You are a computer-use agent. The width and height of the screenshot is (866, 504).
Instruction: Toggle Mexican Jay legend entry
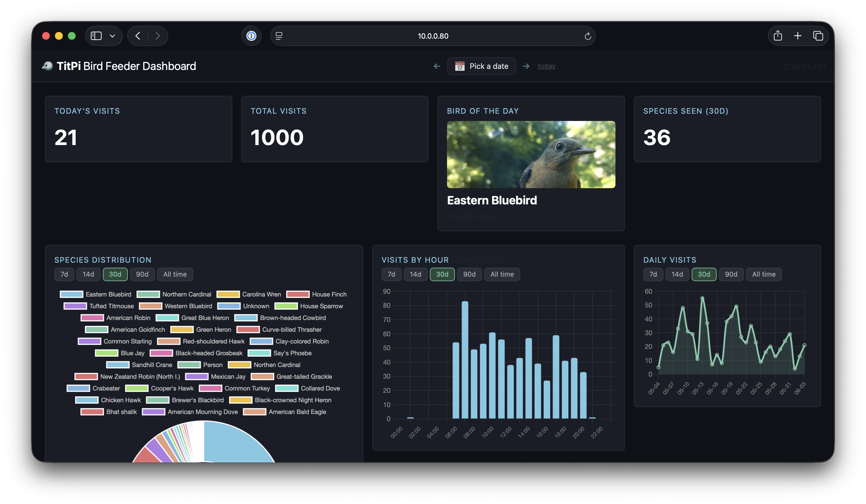[x=216, y=377]
